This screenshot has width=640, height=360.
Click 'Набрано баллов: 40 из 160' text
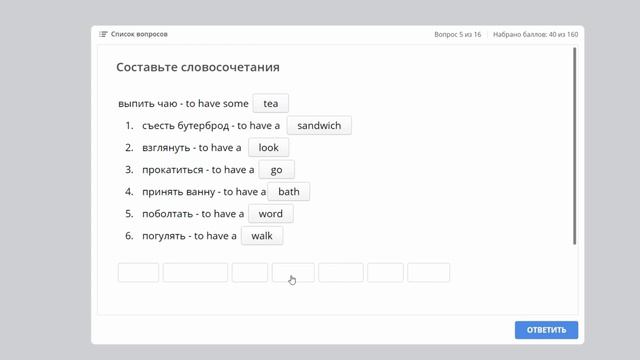coord(536,35)
